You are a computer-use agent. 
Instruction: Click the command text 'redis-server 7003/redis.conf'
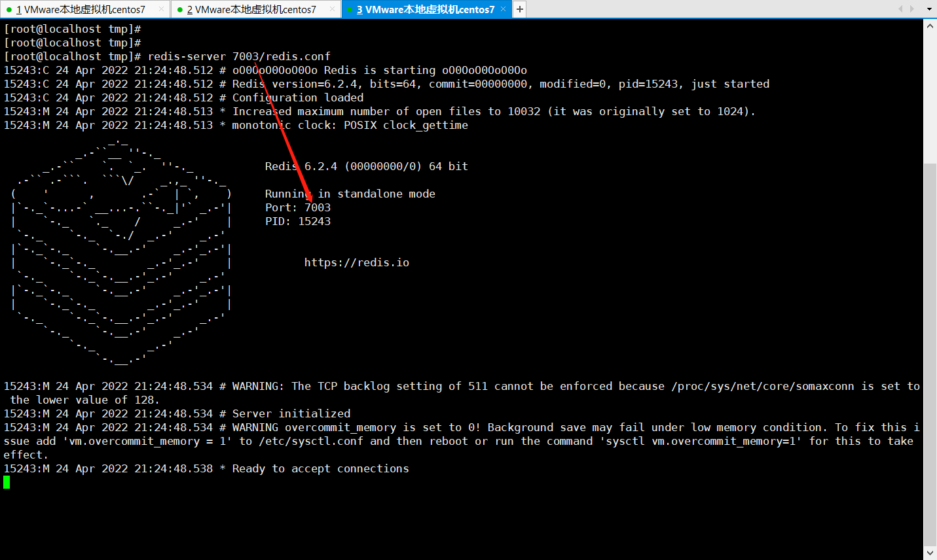pyautogui.click(x=239, y=56)
